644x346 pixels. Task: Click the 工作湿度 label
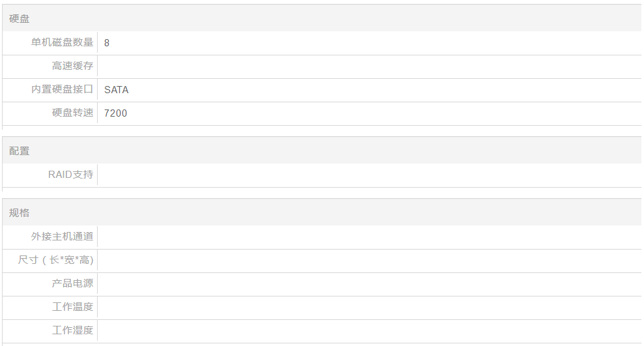(x=72, y=330)
